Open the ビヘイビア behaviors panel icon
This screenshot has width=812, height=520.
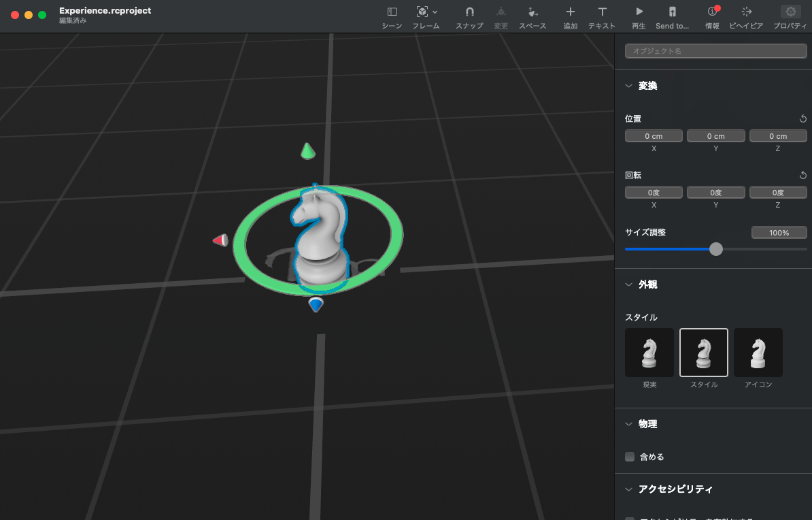[x=746, y=12]
